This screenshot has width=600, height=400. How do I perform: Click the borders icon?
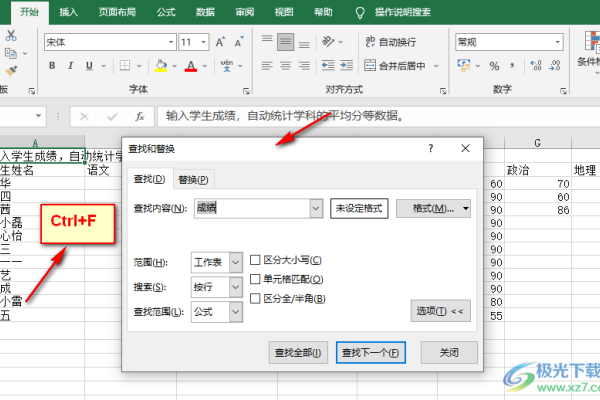(x=125, y=66)
